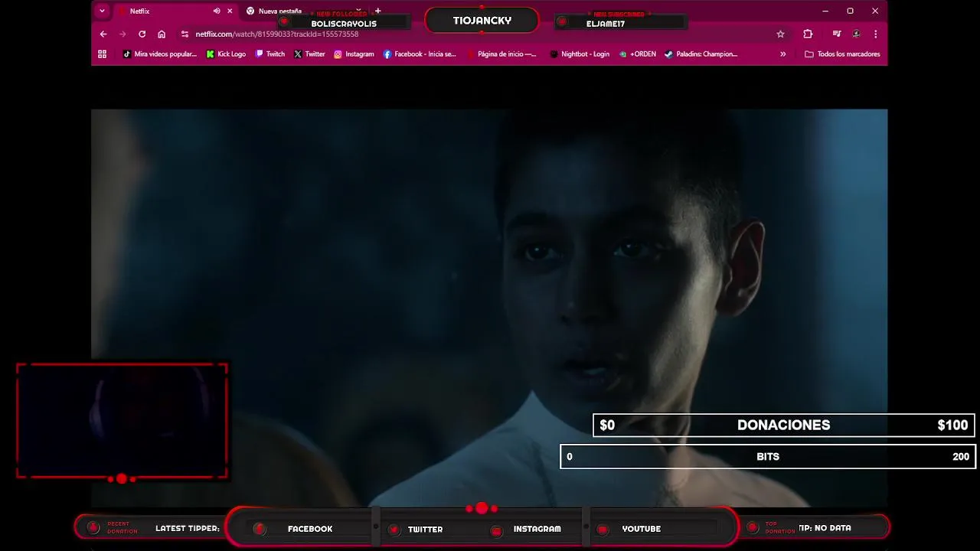Open the Nightbot - Login bookmark
This screenshot has height=551, width=980.
click(x=580, y=54)
